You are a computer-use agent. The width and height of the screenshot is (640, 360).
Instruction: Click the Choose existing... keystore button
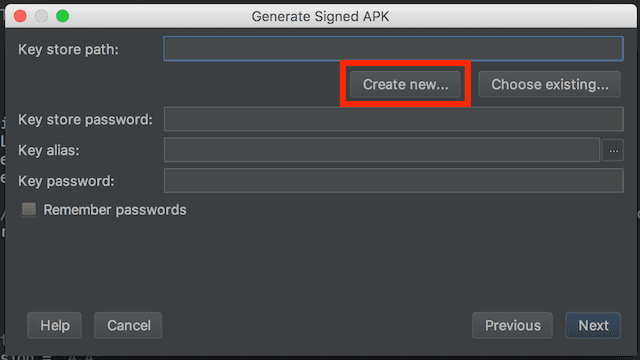pos(549,84)
